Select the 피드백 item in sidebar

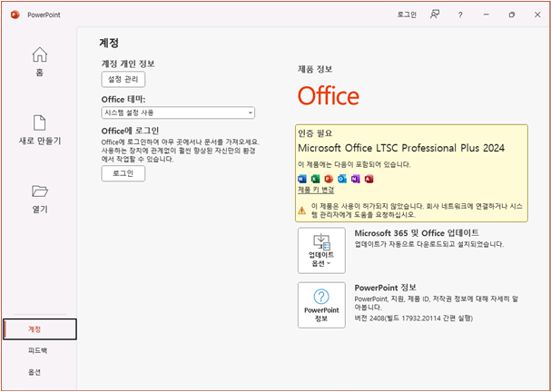point(37,350)
